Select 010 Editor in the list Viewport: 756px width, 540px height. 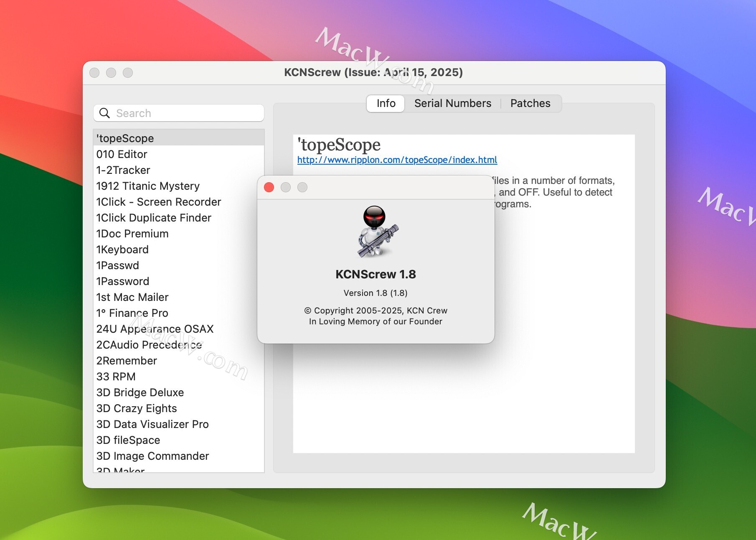(x=179, y=154)
